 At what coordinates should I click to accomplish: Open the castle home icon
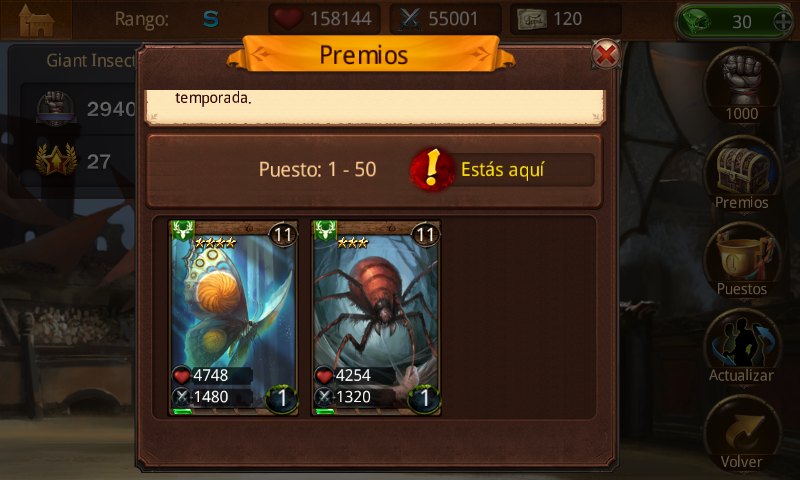[36, 20]
